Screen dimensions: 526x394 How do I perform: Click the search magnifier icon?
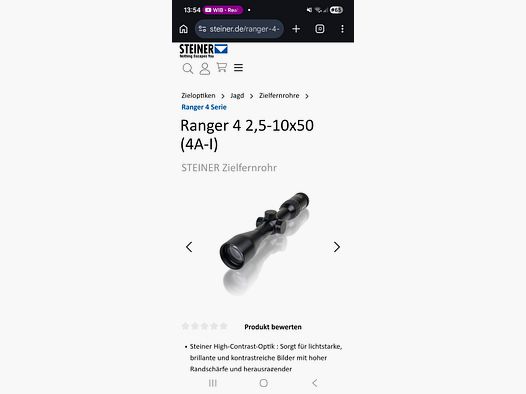(x=188, y=68)
